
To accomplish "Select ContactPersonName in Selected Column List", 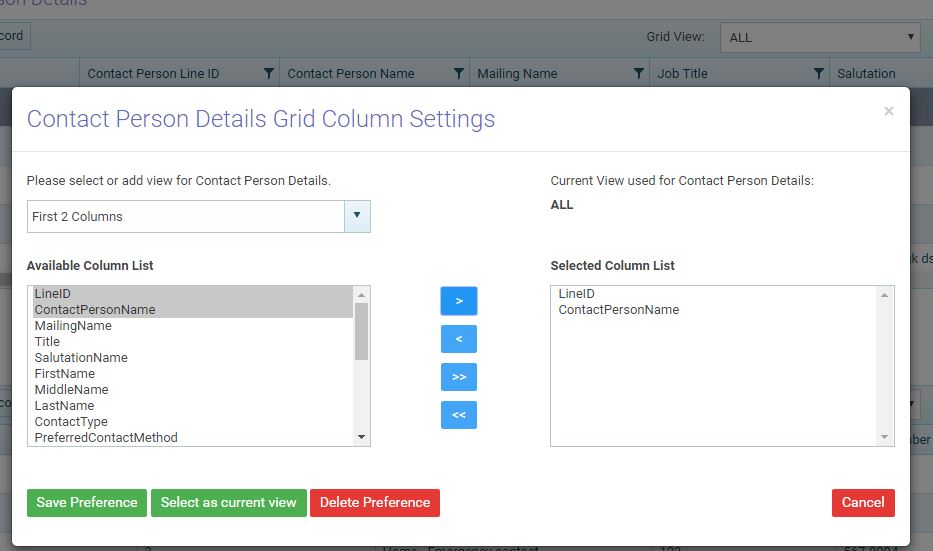I will coord(618,310).
